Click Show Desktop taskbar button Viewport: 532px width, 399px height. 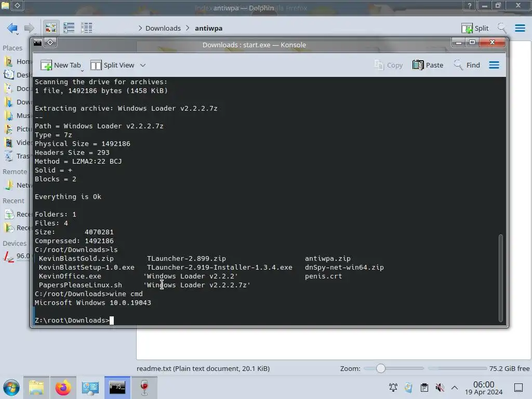[518, 388]
